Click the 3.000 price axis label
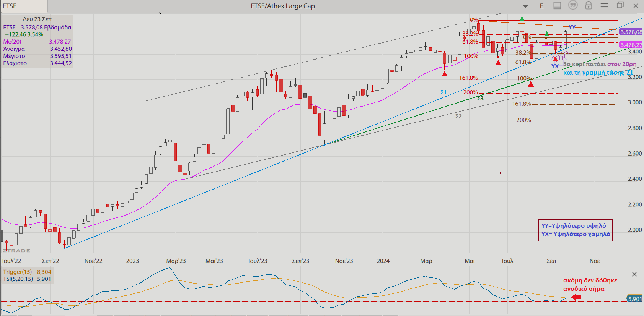 pos(635,102)
